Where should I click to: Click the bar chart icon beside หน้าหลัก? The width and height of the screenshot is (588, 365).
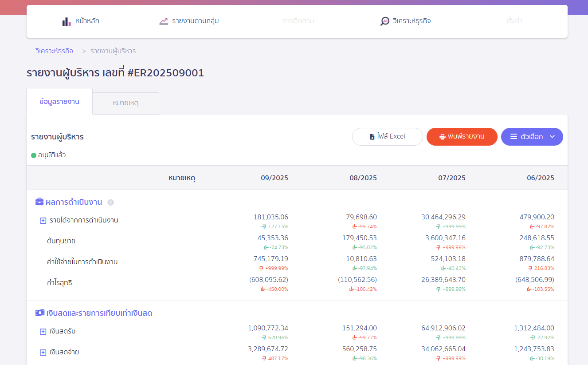(66, 21)
